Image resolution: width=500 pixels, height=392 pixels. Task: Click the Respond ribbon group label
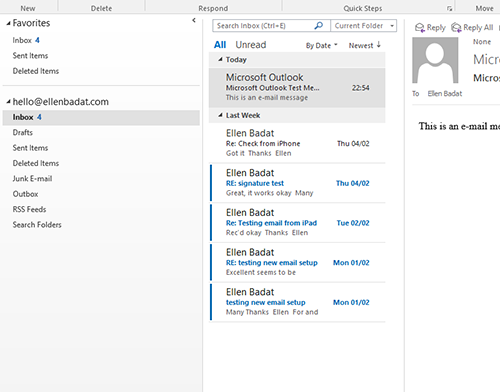[x=213, y=8]
